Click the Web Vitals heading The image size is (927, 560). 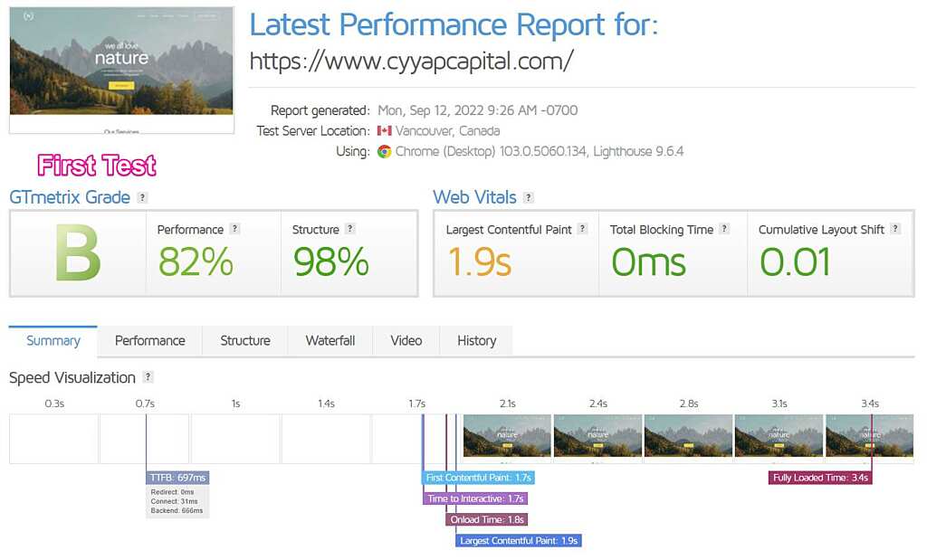[x=474, y=197]
